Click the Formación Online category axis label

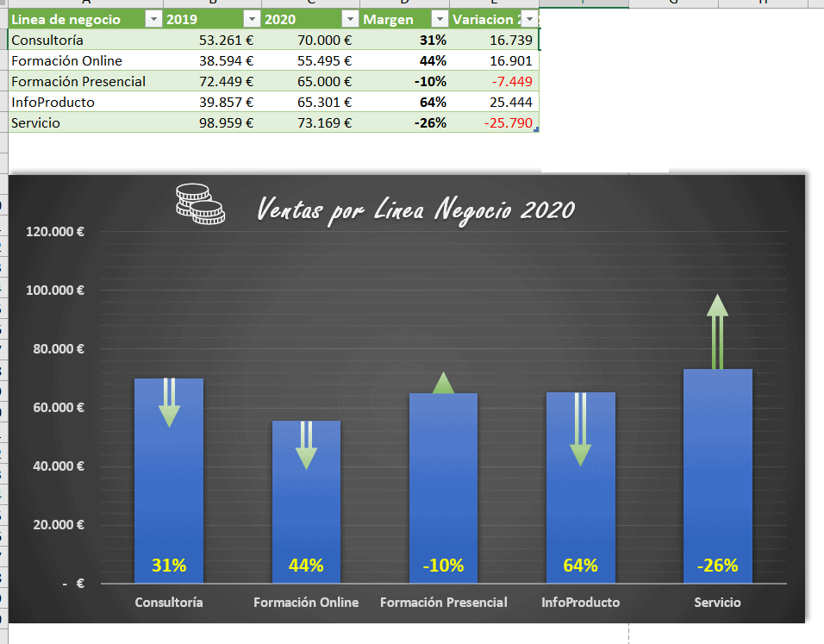[x=306, y=603]
